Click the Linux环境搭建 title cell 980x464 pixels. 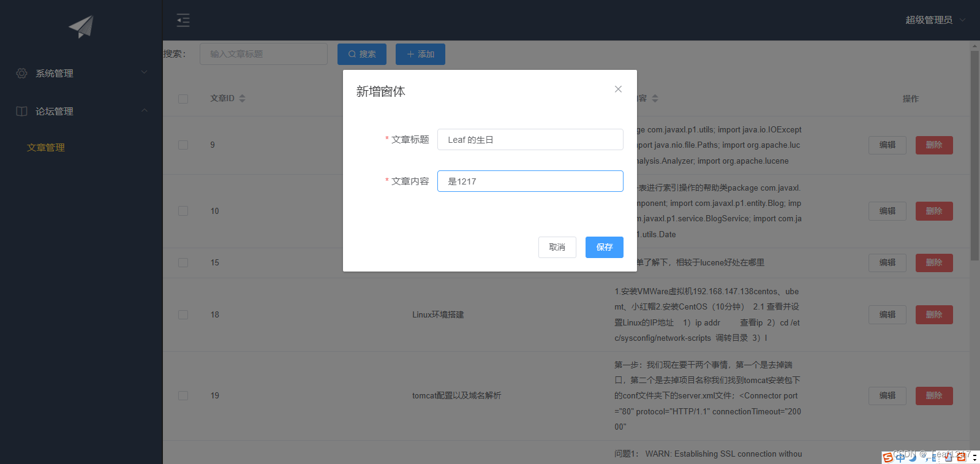438,314
